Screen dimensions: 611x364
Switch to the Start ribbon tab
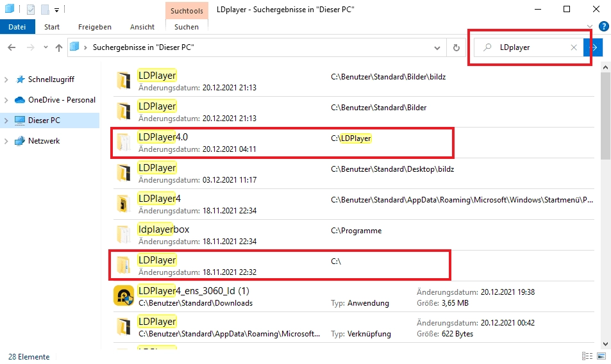[52, 27]
